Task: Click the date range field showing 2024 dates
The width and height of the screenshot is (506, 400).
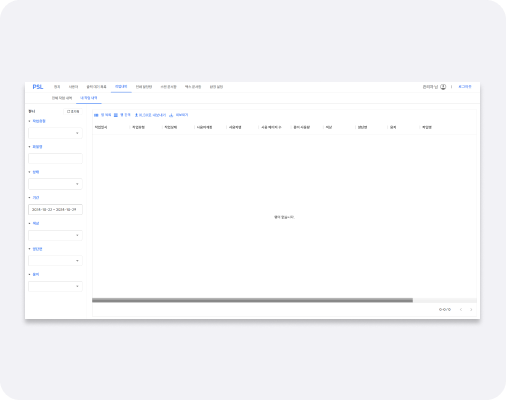Action: coord(55,209)
